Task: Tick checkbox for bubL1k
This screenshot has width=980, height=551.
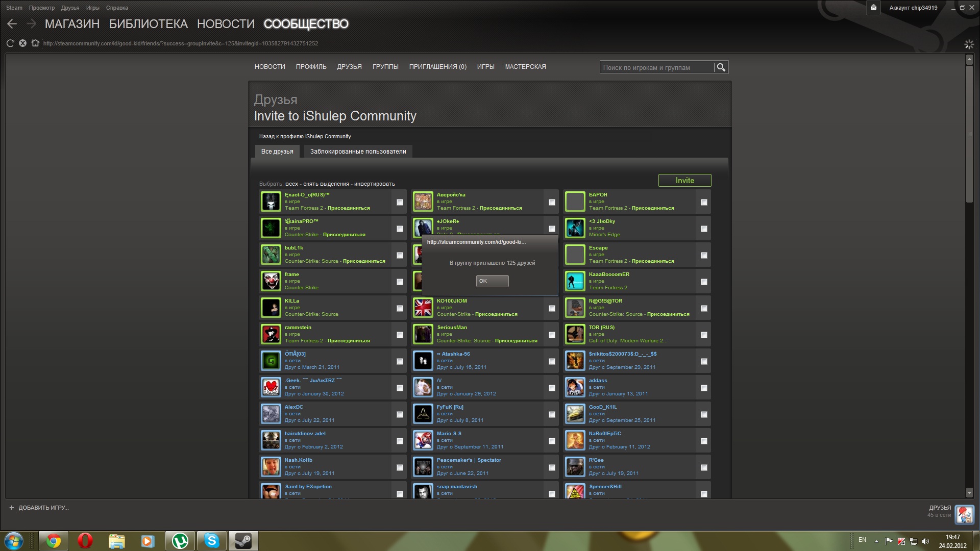Action: (x=400, y=256)
